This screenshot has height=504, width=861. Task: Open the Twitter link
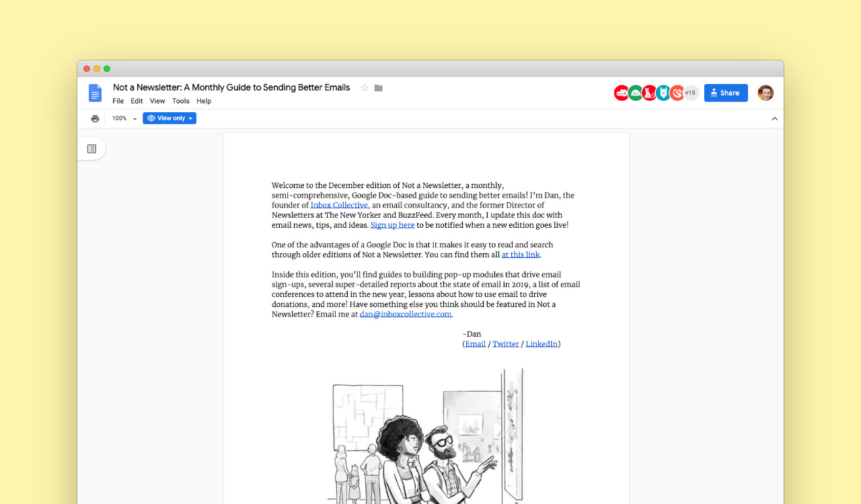click(x=506, y=344)
